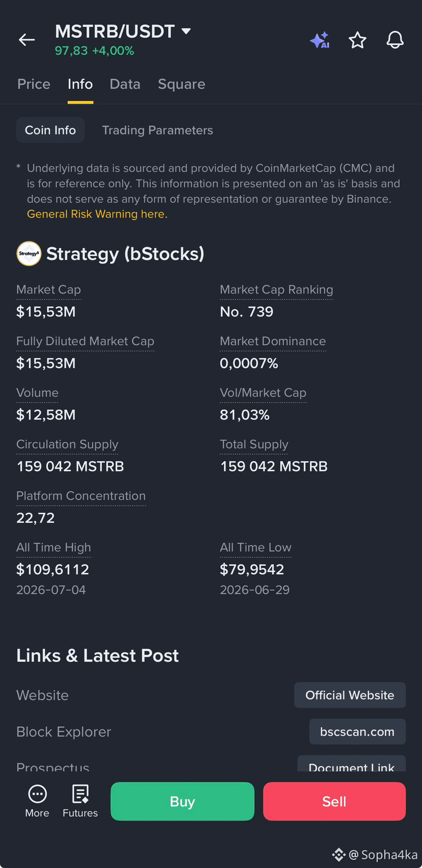The image size is (422, 868).
Task: Set a price alert via bell icon
Action: 395,40
